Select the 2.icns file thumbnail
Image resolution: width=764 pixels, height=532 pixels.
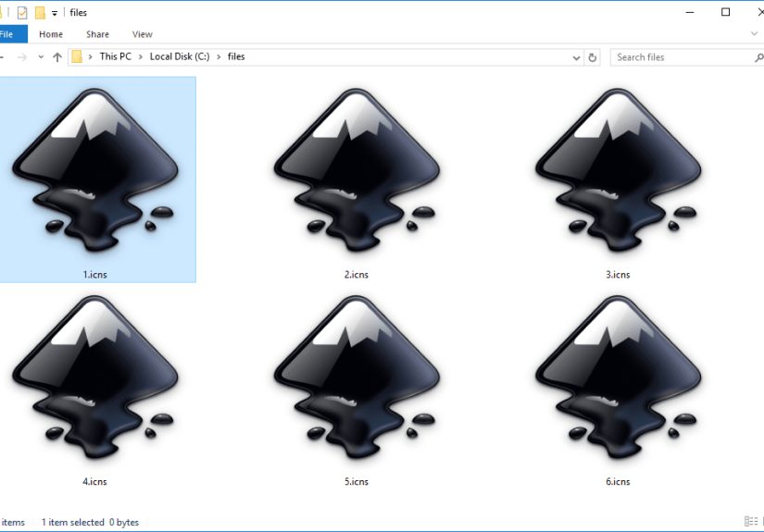coord(357,170)
